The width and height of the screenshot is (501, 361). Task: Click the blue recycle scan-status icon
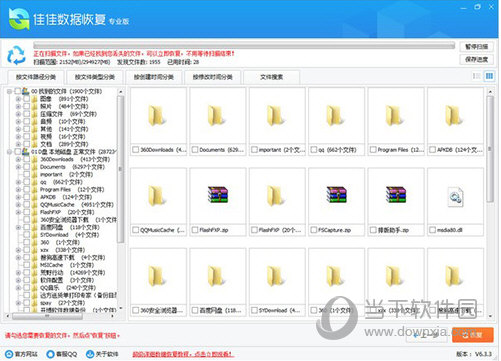click(x=16, y=55)
